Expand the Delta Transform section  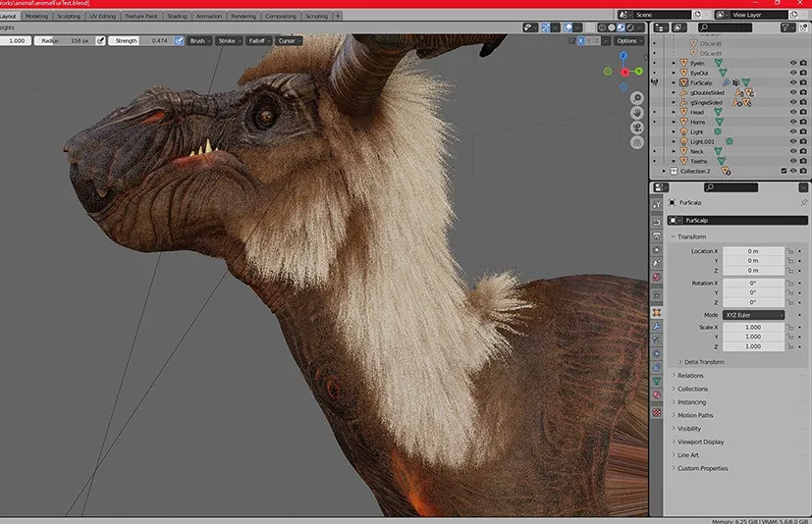[x=703, y=362]
